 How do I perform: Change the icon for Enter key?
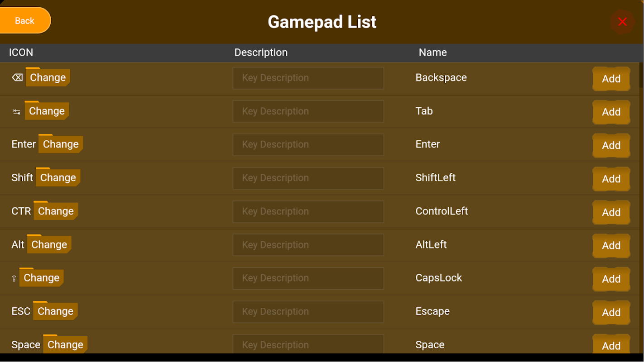coord(61,144)
